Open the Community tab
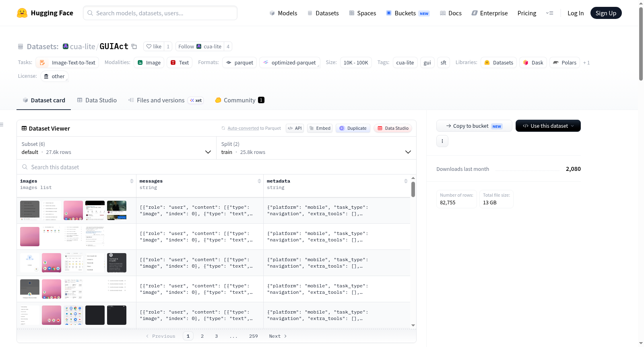 [x=240, y=100]
